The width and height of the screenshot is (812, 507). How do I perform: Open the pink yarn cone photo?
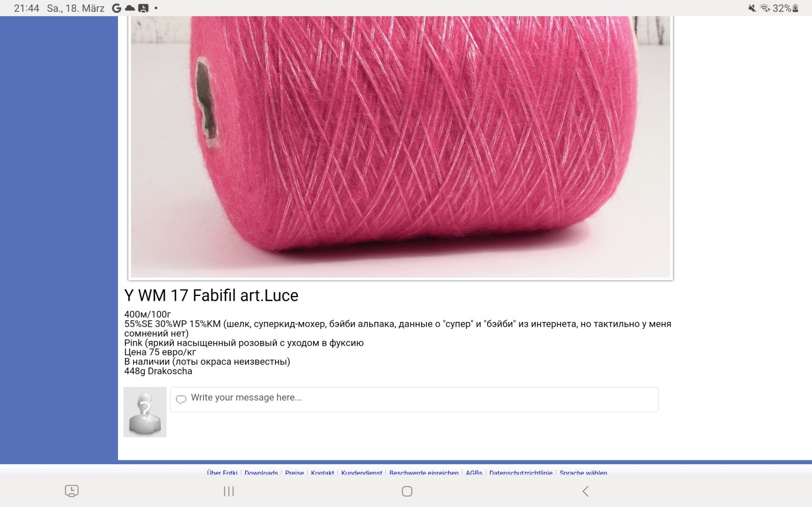[x=401, y=147]
